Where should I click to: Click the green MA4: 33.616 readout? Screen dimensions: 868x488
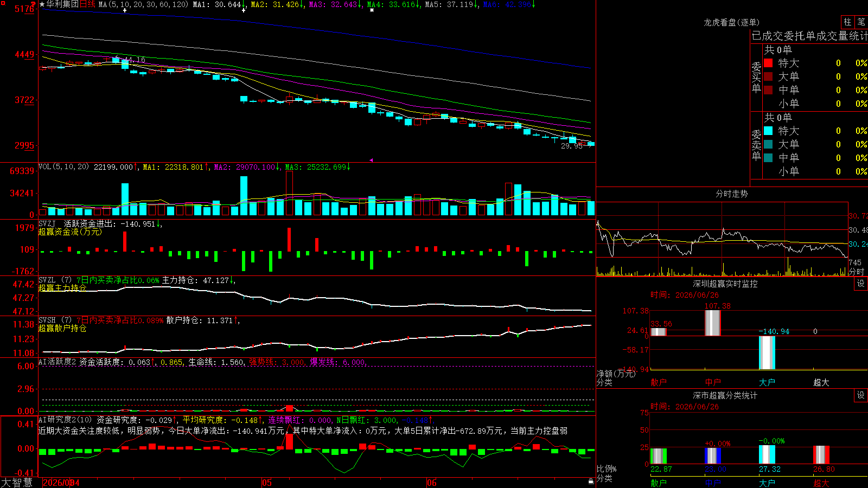(x=391, y=4)
